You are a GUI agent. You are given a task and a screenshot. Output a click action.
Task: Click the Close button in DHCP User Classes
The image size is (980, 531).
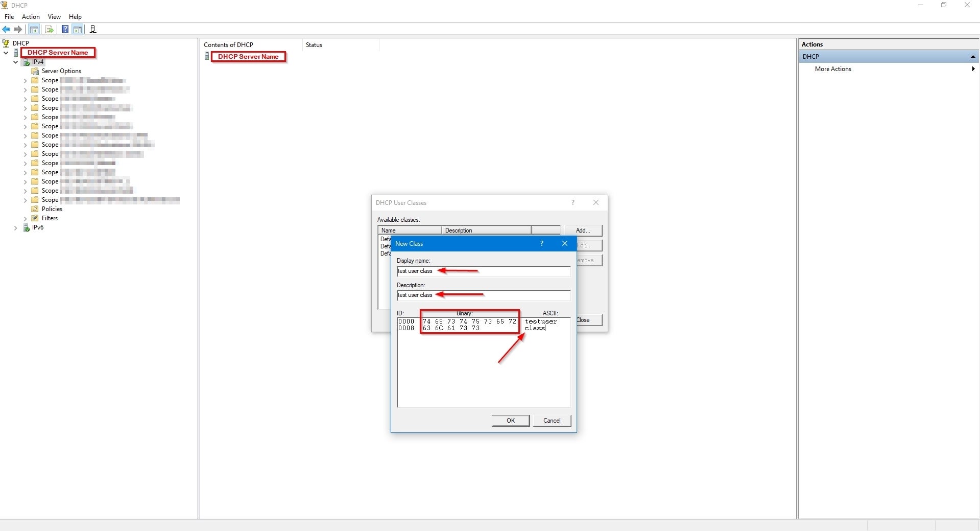tap(589, 320)
